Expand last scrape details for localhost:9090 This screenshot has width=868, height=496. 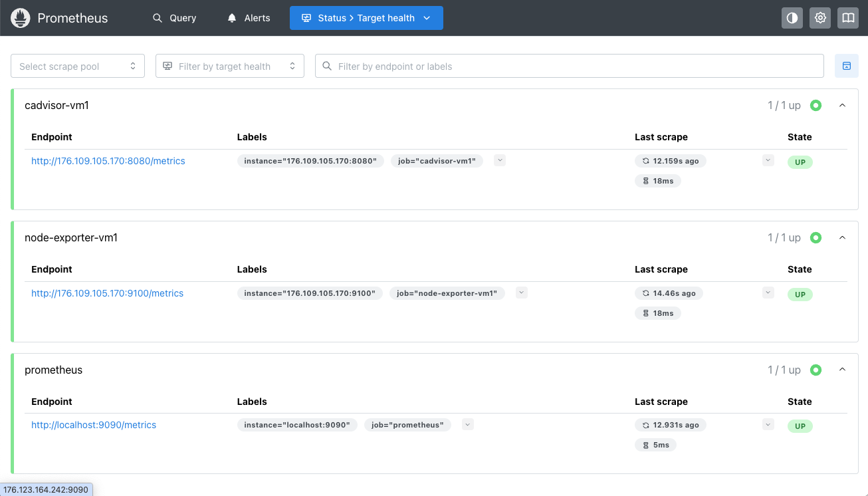(x=768, y=424)
